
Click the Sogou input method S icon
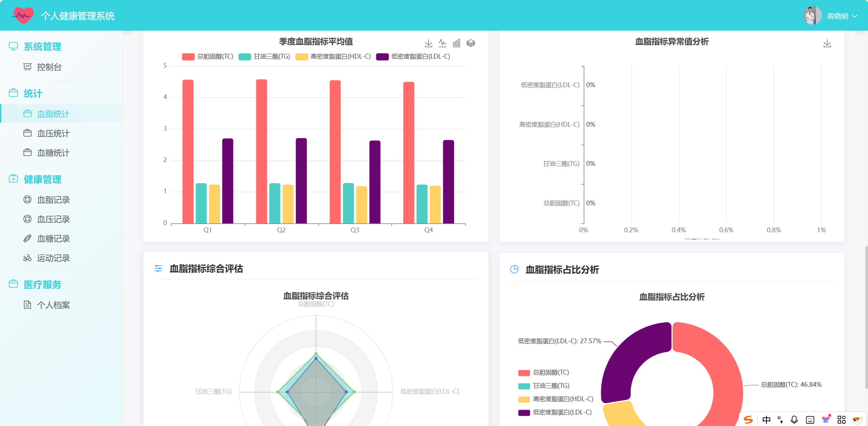click(748, 420)
